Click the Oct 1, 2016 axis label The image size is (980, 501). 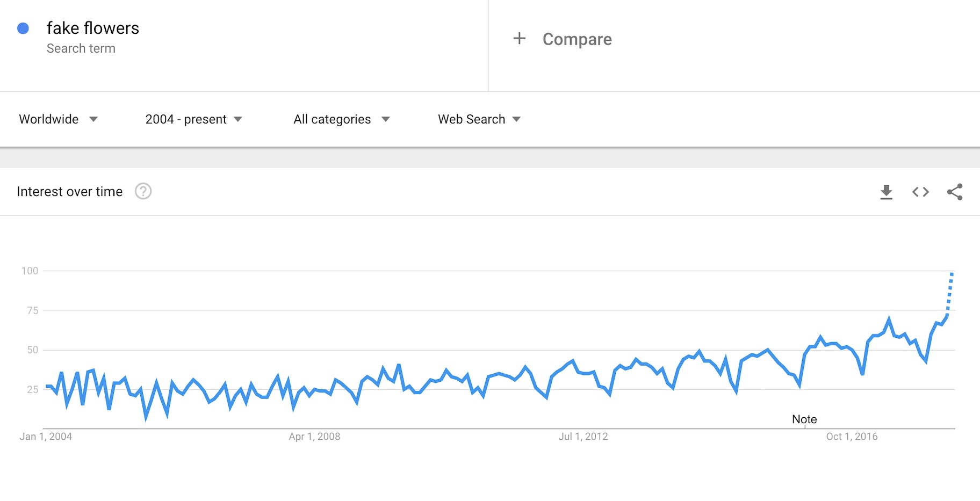click(x=852, y=437)
